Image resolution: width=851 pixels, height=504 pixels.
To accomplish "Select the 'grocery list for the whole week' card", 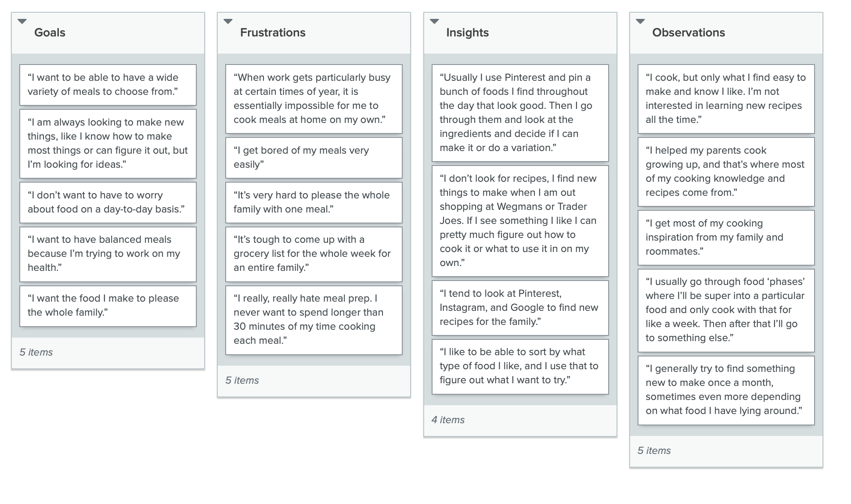I will point(314,254).
